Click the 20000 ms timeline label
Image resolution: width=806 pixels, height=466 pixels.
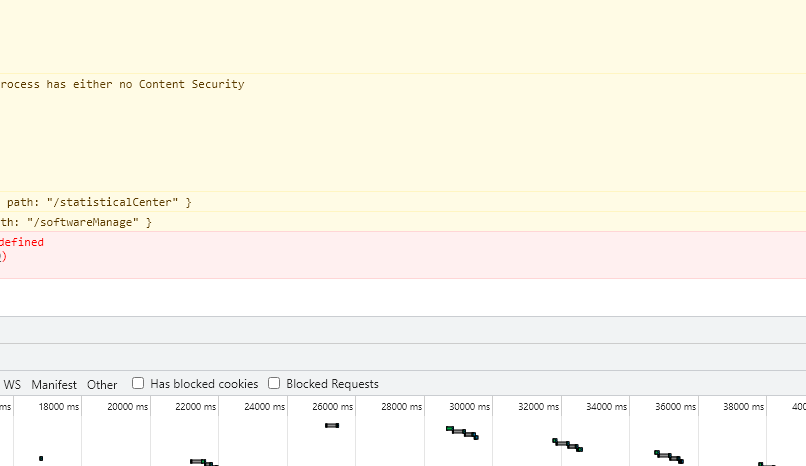coord(127,407)
